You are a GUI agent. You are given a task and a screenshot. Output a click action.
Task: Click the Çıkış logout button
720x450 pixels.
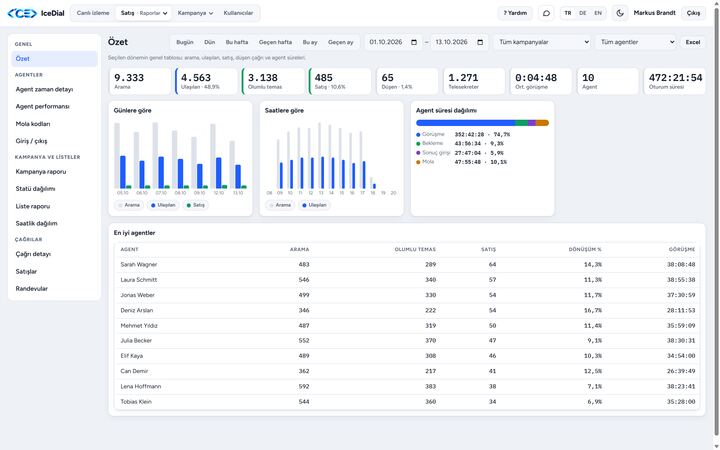point(693,13)
